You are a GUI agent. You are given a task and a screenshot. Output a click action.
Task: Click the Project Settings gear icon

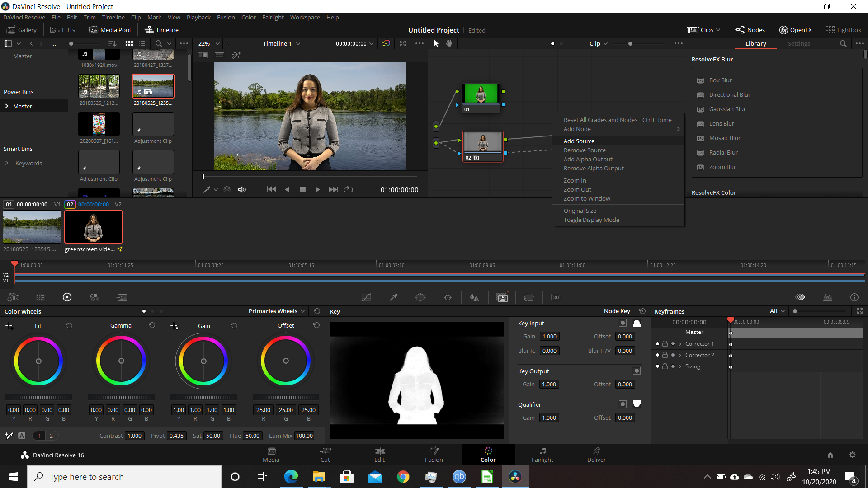(x=852, y=455)
